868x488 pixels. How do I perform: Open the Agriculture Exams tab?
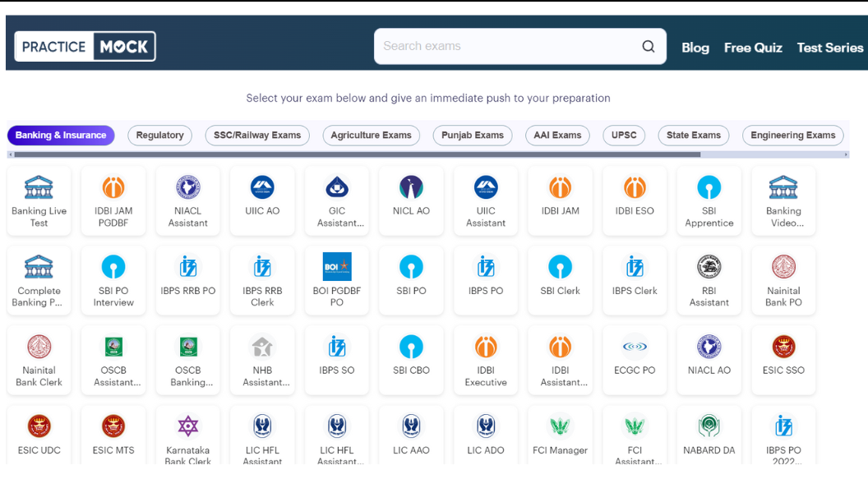point(372,135)
